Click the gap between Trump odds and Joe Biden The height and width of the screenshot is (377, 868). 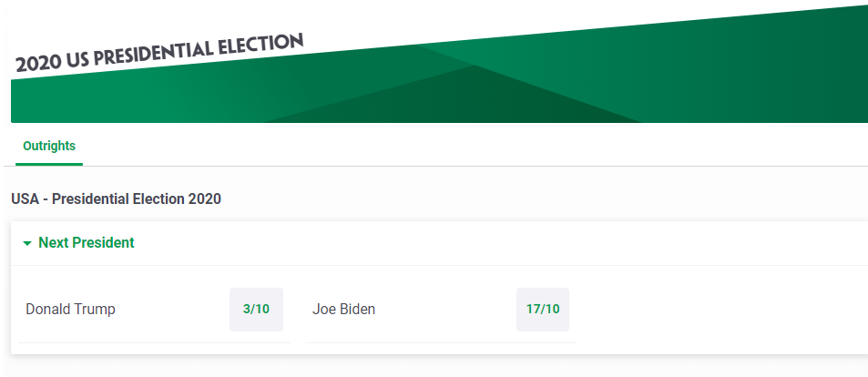click(x=294, y=309)
